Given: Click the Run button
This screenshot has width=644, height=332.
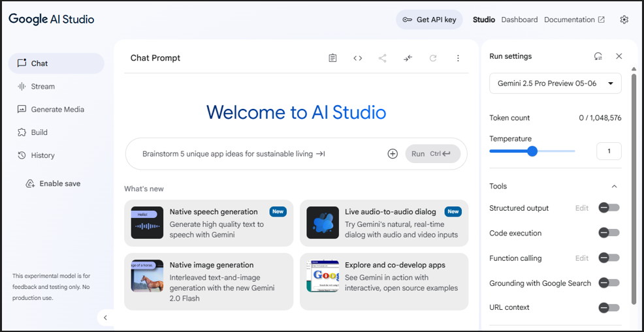Looking at the screenshot, I should point(433,154).
